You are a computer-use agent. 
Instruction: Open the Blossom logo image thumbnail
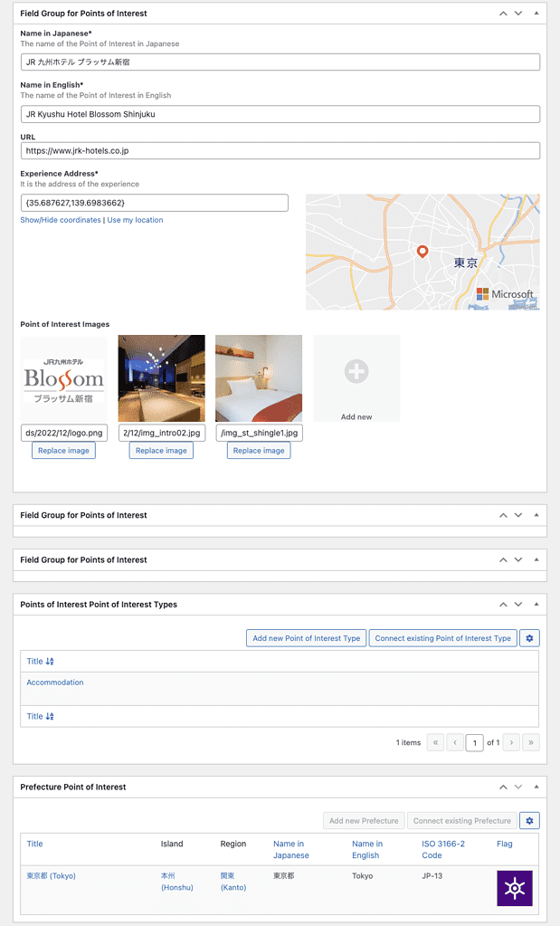[x=63, y=378]
